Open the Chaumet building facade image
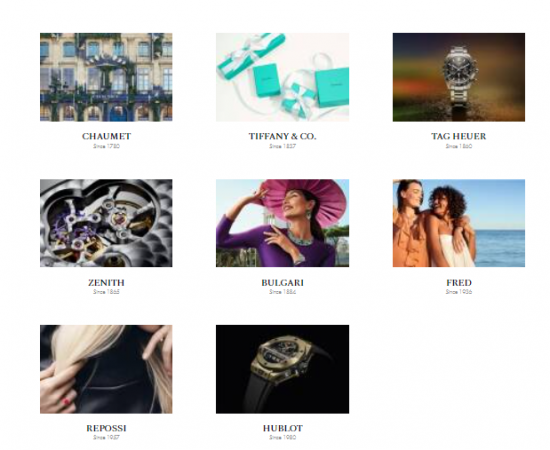 [106, 77]
